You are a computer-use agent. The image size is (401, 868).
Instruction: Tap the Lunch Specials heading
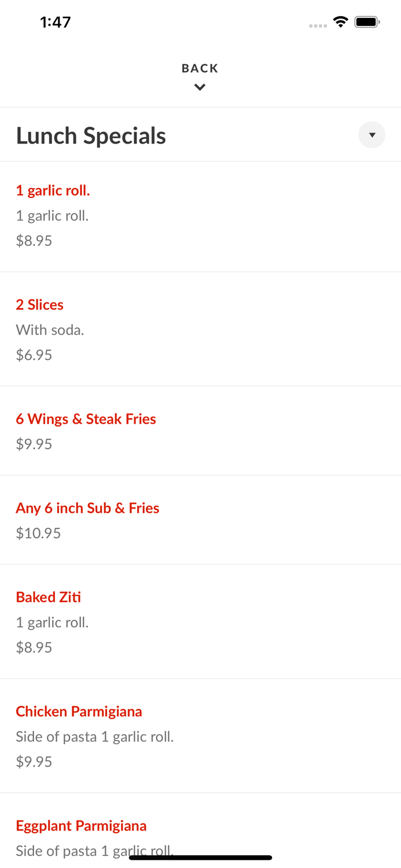pos(91,135)
